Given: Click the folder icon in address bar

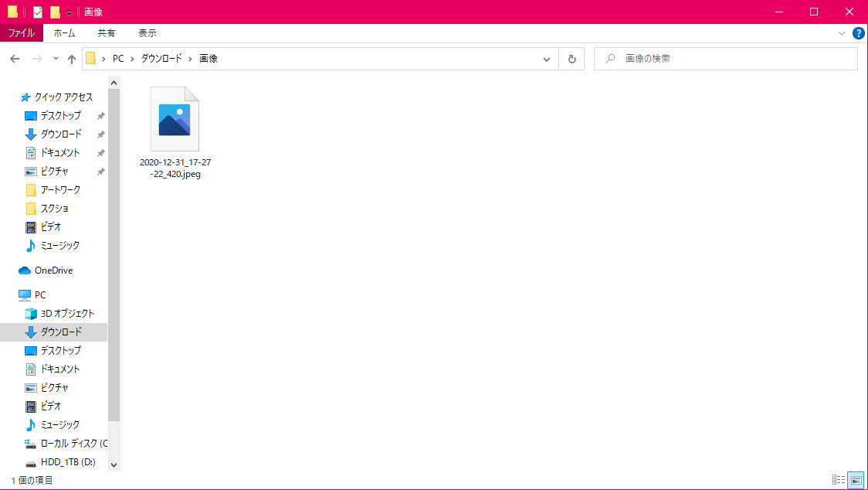Looking at the screenshot, I should coord(91,58).
